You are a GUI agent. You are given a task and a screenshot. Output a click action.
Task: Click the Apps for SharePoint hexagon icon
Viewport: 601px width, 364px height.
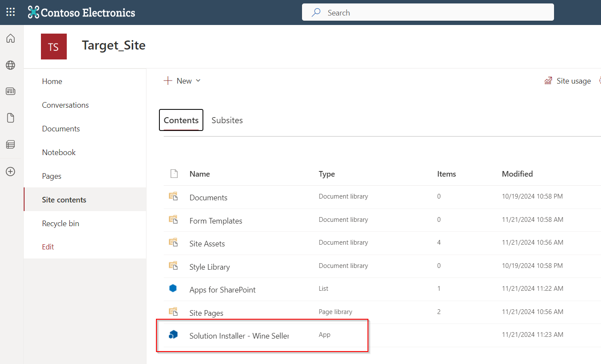point(173,289)
